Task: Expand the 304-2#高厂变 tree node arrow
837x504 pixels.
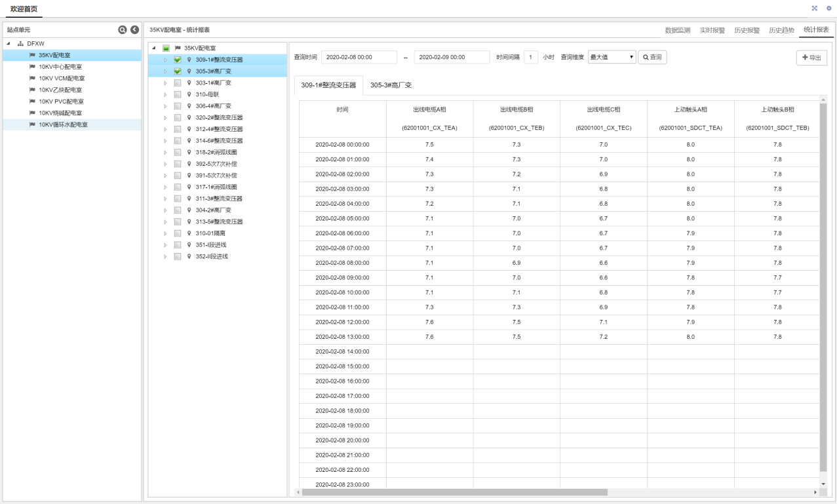Action: point(166,210)
